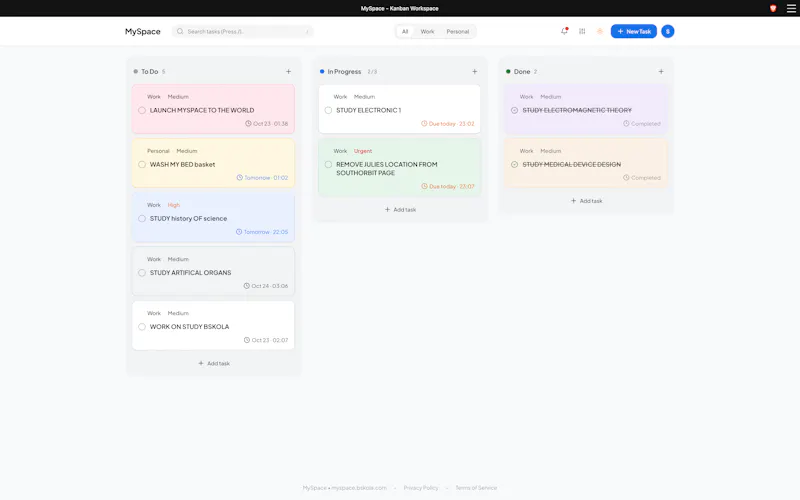800x500 pixels.
Task: Add a task via Done plus icon
Action: click(x=661, y=71)
